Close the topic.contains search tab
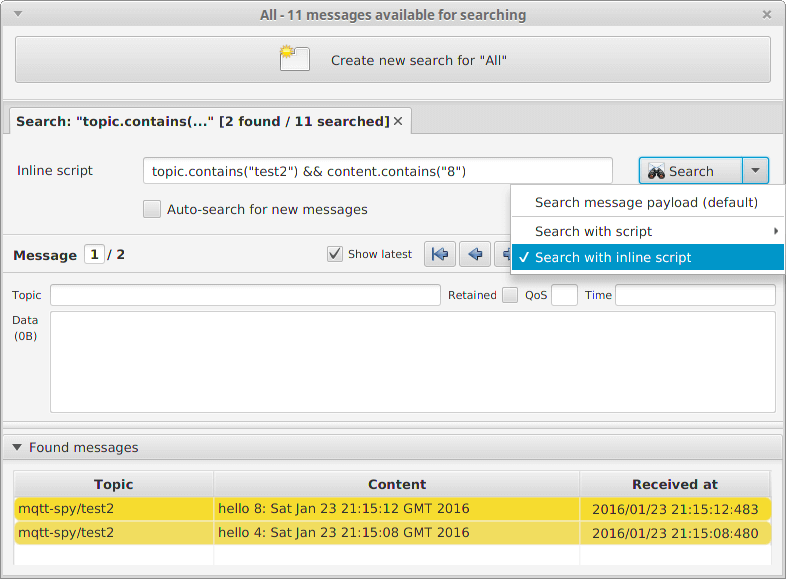The width and height of the screenshot is (786, 579). [x=398, y=121]
